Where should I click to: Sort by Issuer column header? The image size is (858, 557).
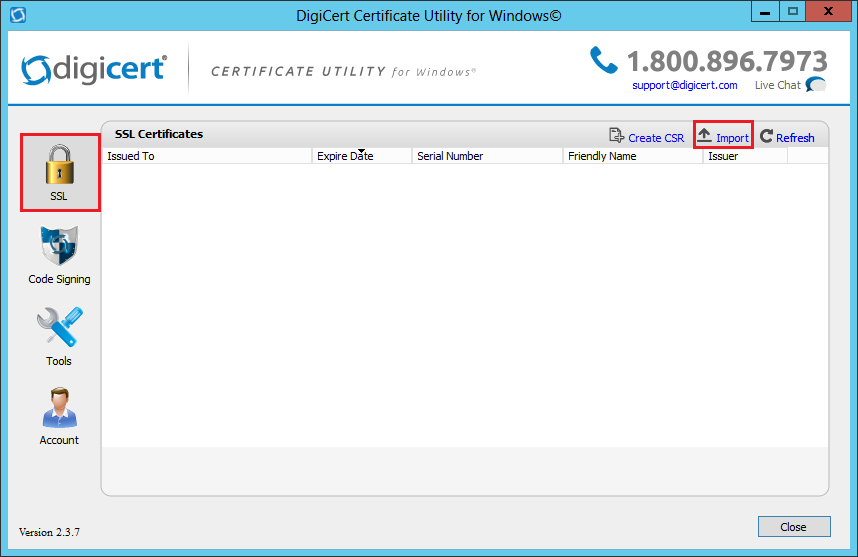click(744, 156)
